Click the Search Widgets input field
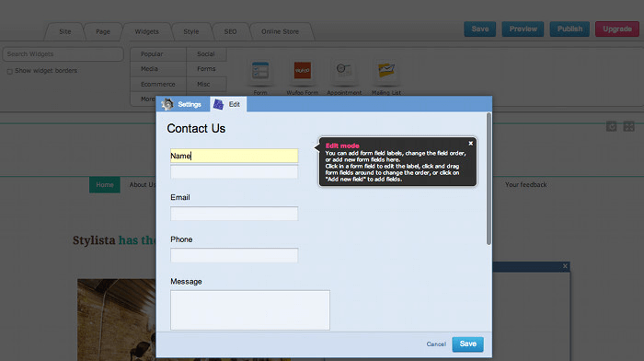This screenshot has width=644, height=361. click(63, 53)
